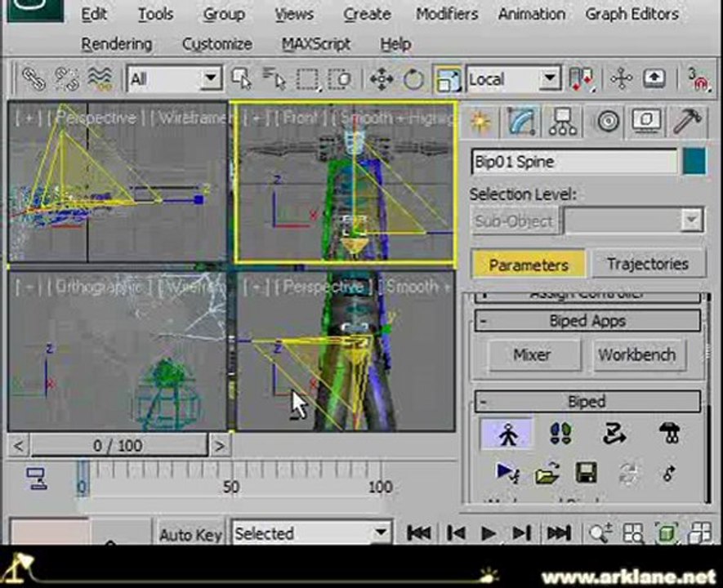Click the teal object color swatch
Viewport: 723px width, 588px height.
[694, 161]
